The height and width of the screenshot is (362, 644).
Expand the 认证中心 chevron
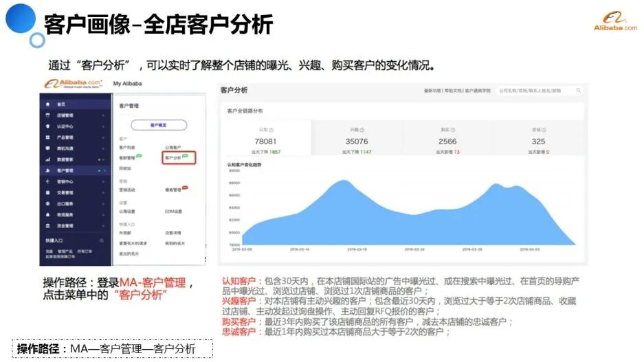pyautogui.click(x=103, y=127)
